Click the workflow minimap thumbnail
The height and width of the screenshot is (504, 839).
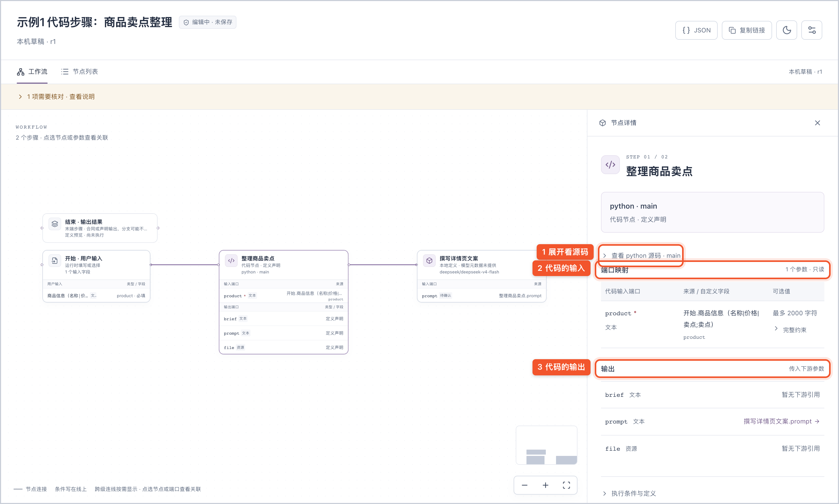pos(546,445)
